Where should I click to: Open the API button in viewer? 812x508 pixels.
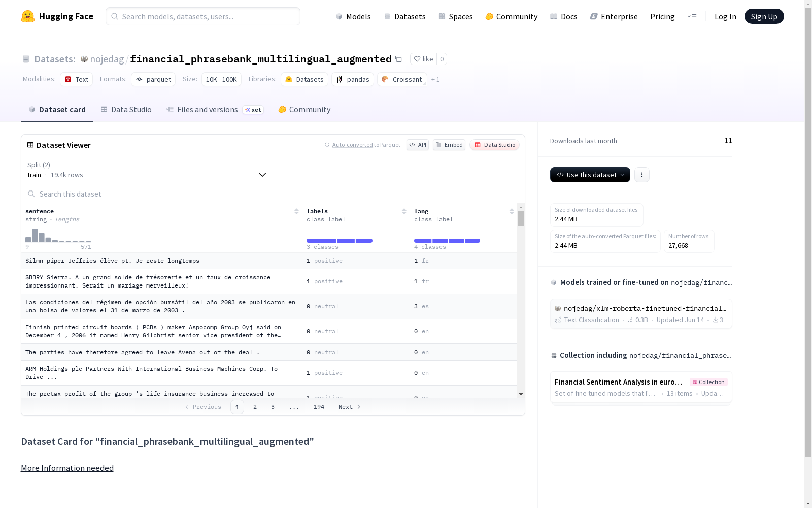(418, 145)
